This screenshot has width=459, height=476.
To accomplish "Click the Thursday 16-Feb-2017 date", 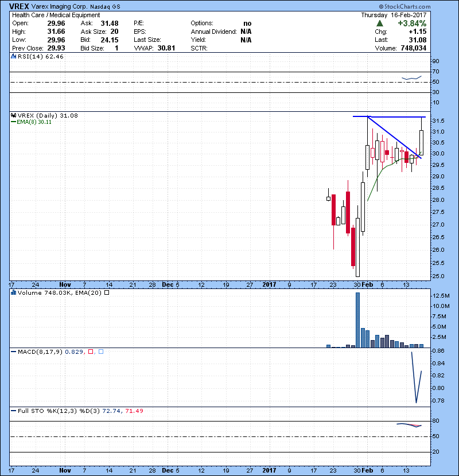I will tap(394, 15).
